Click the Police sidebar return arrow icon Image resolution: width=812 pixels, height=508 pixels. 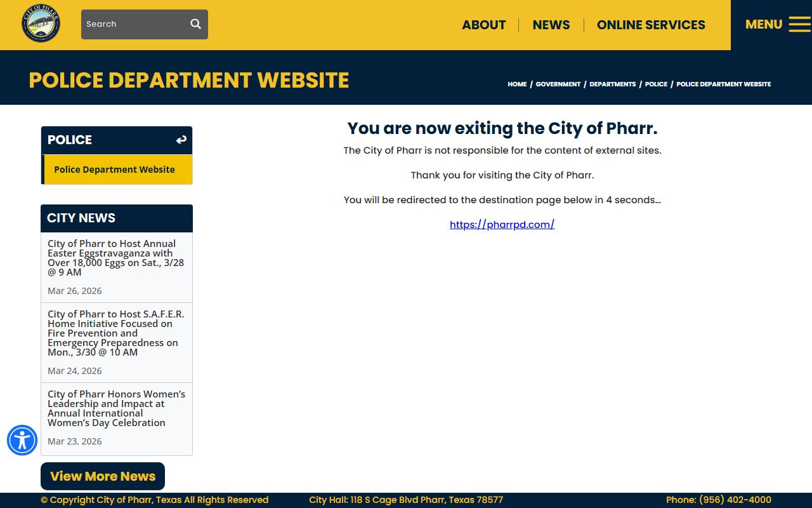pos(181,140)
